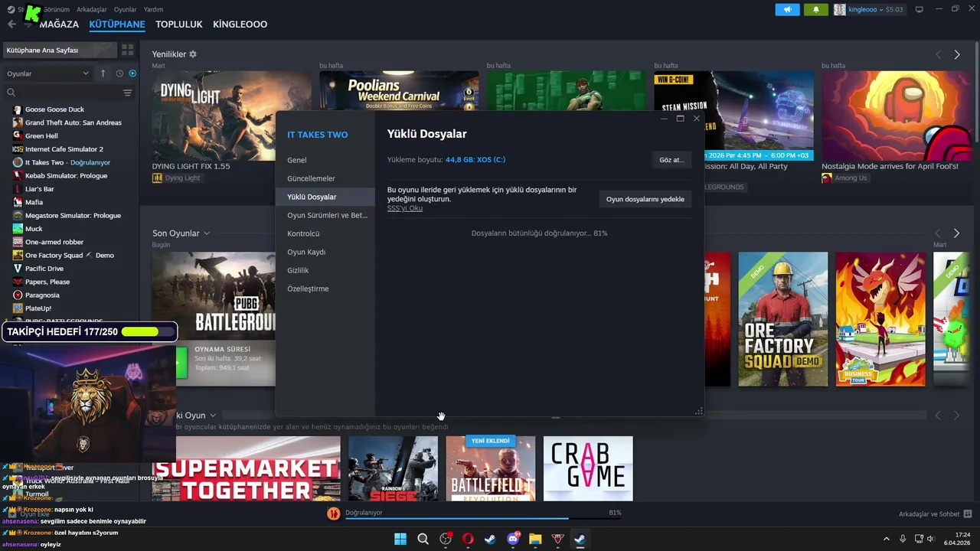Open Windows Start menu
This screenshot has height=551, width=980.
coord(400,539)
